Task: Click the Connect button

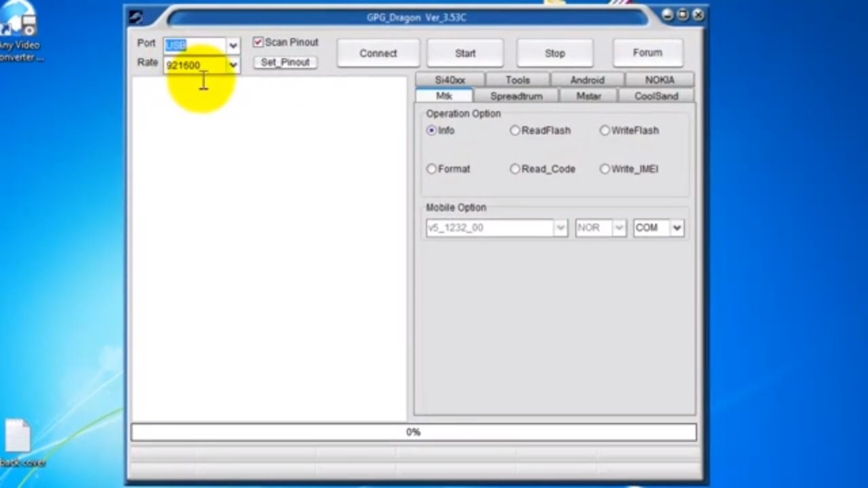Action: (378, 54)
